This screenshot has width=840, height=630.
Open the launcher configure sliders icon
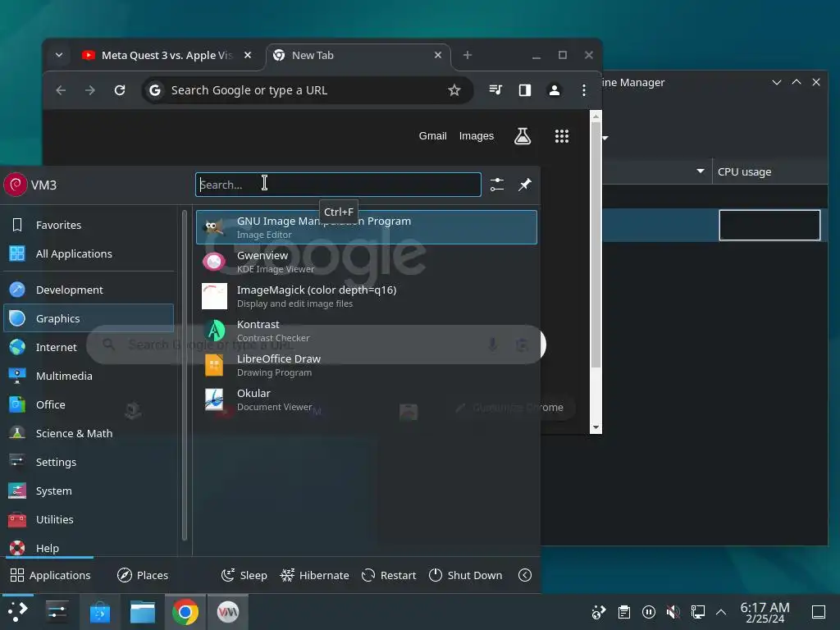pos(497,185)
